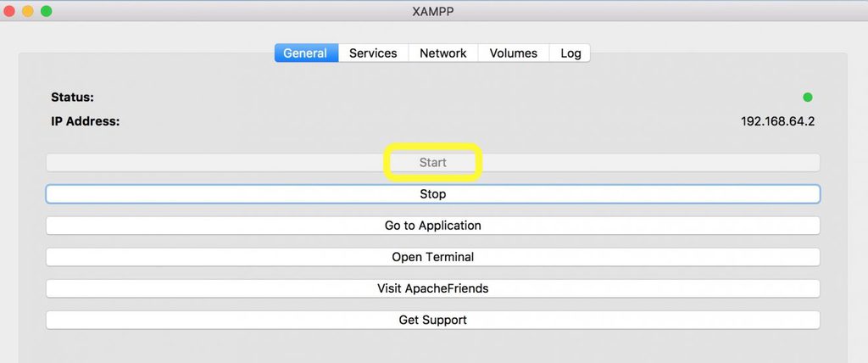This screenshot has width=868, height=363.
Task: Minimize the window using the yellow button
Action: tap(27, 11)
